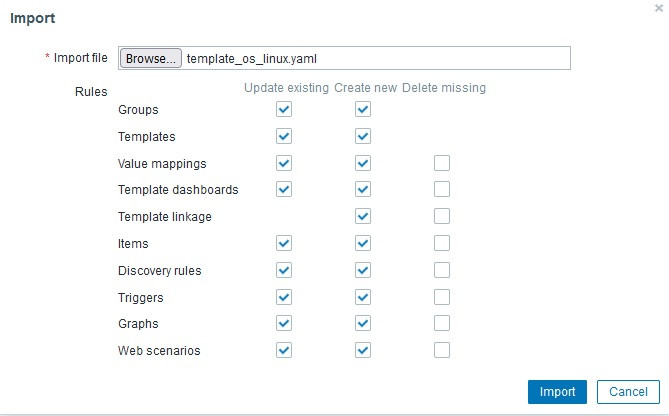Viewport: 669px width, 416px height.
Task: Check Delete missing for Template linkage
Action: click(x=442, y=216)
